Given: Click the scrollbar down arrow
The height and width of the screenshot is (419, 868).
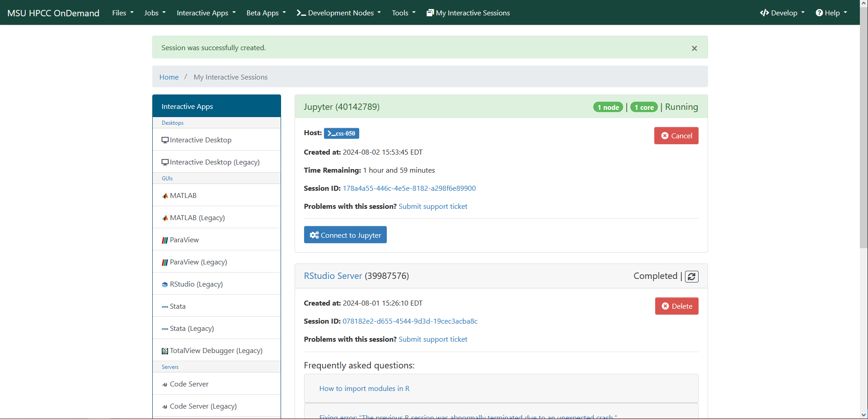Looking at the screenshot, I should (x=863, y=415).
